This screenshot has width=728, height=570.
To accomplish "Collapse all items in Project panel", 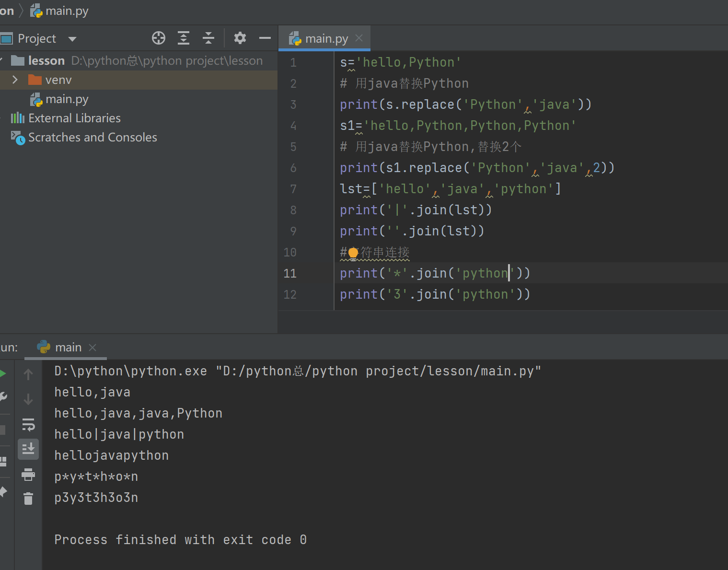I will coord(208,38).
